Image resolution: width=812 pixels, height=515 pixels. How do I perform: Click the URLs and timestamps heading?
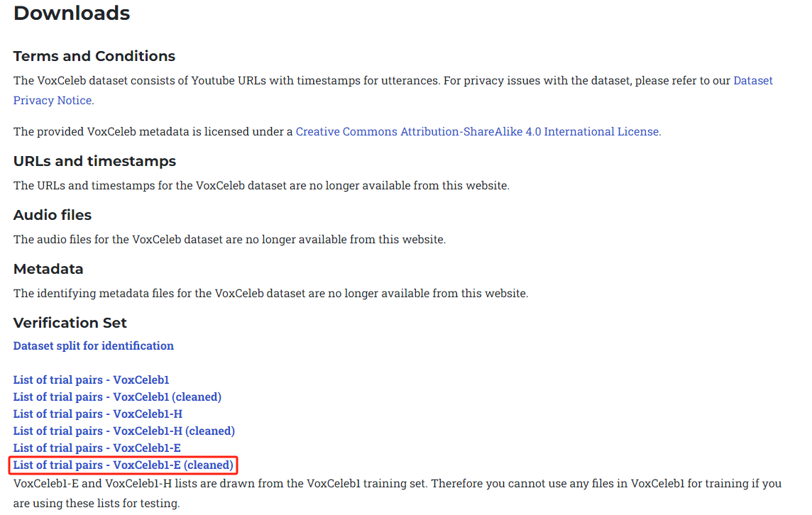[95, 161]
